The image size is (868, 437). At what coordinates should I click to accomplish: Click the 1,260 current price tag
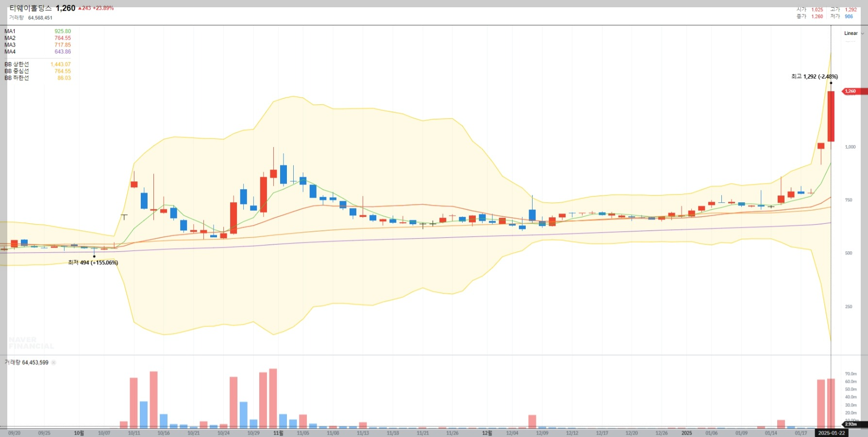(x=854, y=91)
